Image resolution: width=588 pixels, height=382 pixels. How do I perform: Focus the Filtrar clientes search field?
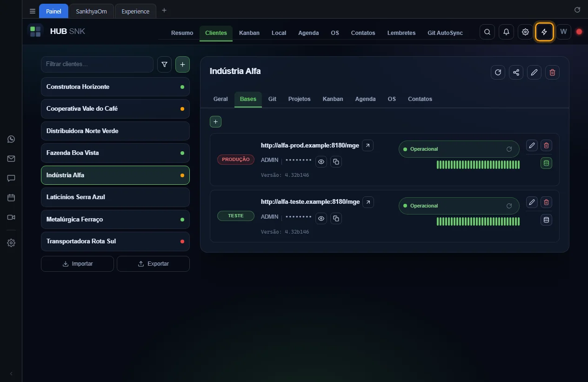[97, 64]
